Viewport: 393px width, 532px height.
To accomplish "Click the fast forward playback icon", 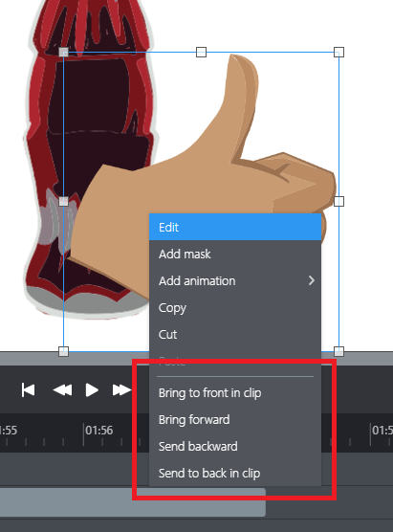I will point(121,389).
